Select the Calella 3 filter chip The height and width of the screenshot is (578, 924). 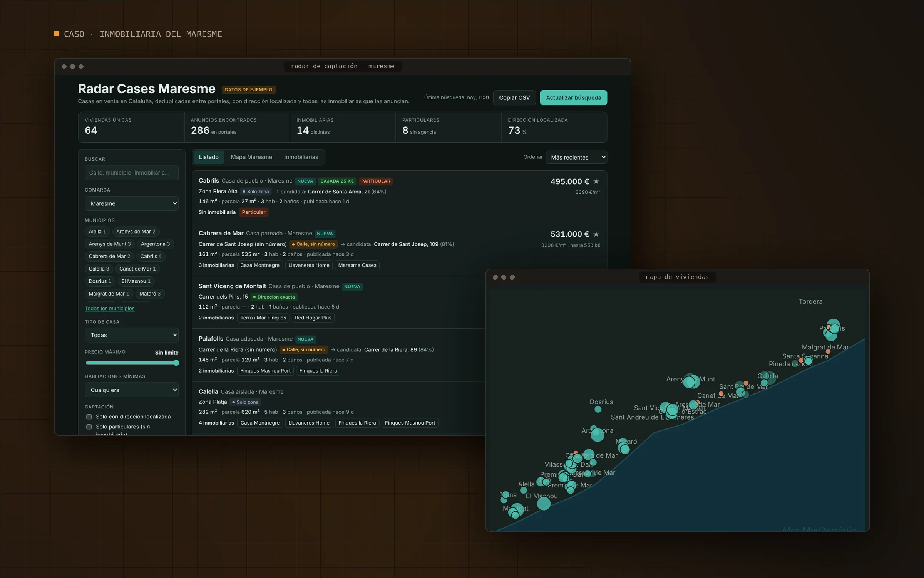coord(99,269)
